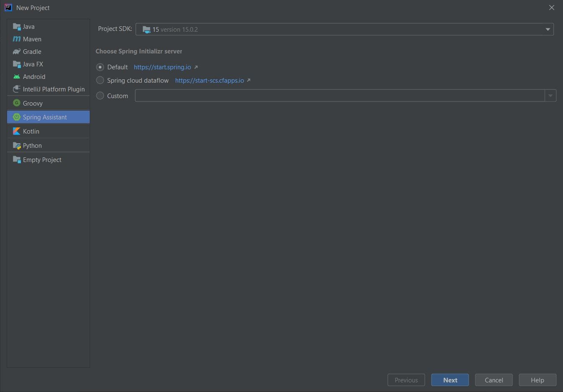Click the Groovy icon in sidebar

[17, 103]
